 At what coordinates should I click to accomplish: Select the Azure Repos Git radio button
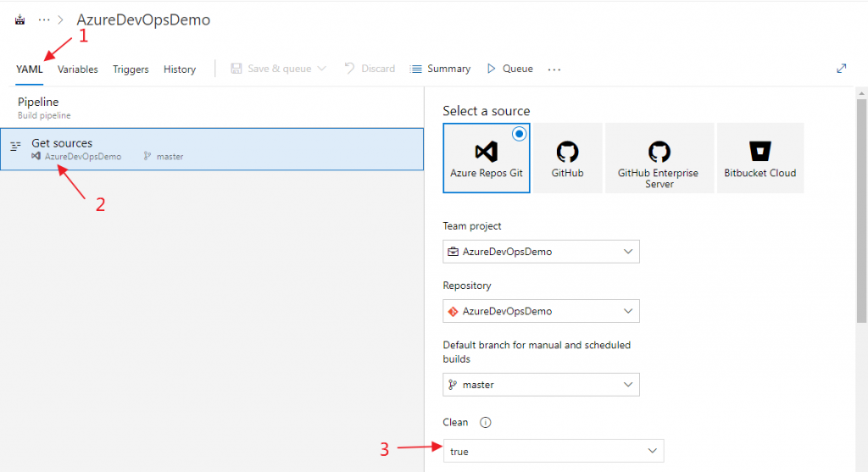click(519, 134)
